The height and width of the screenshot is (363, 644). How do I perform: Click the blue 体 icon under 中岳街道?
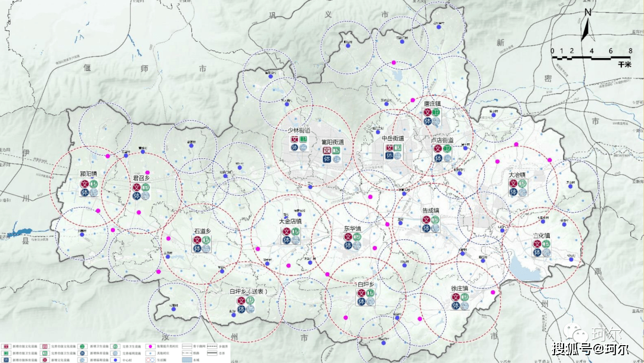[x=389, y=155]
